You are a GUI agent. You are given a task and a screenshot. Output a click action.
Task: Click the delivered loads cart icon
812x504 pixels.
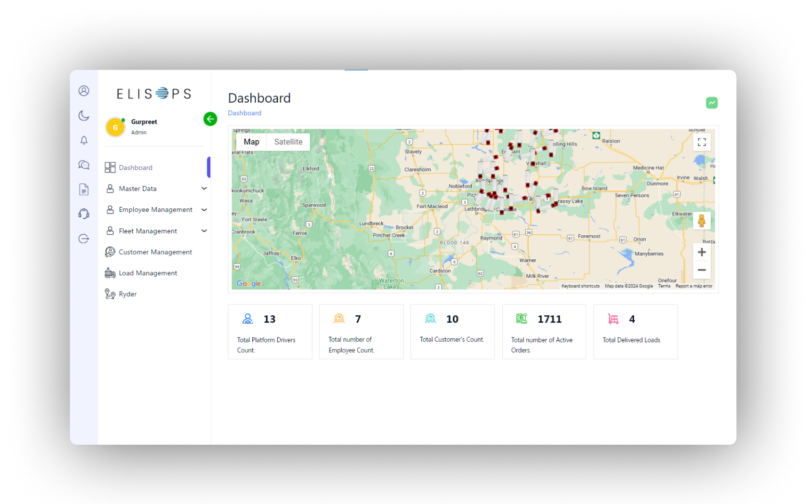(x=613, y=319)
